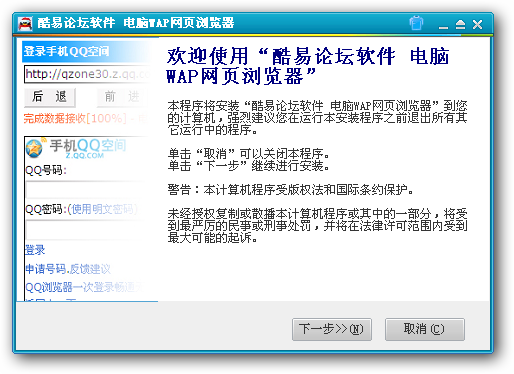Image resolution: width=514 pixels, height=374 pixels.
Task: Click the warning line starting with 警告
Action: 290,190
